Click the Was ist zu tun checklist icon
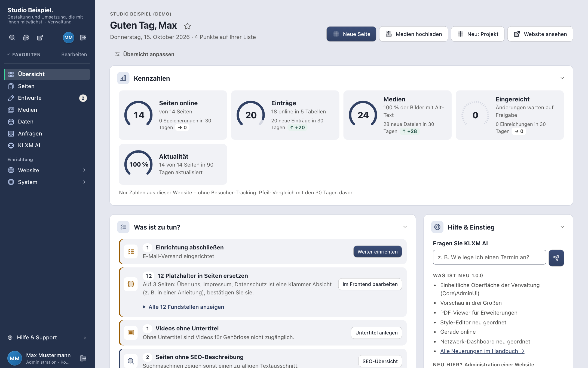 (123, 227)
